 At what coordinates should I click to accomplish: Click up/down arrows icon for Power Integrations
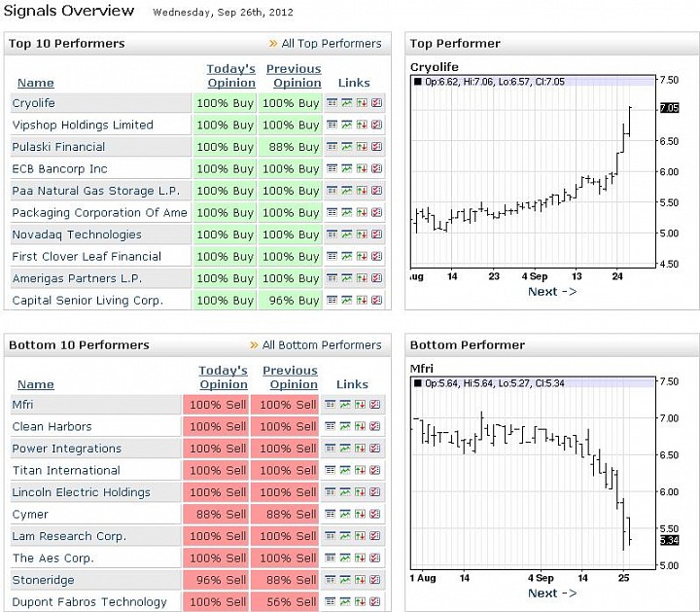pyautogui.click(x=360, y=449)
